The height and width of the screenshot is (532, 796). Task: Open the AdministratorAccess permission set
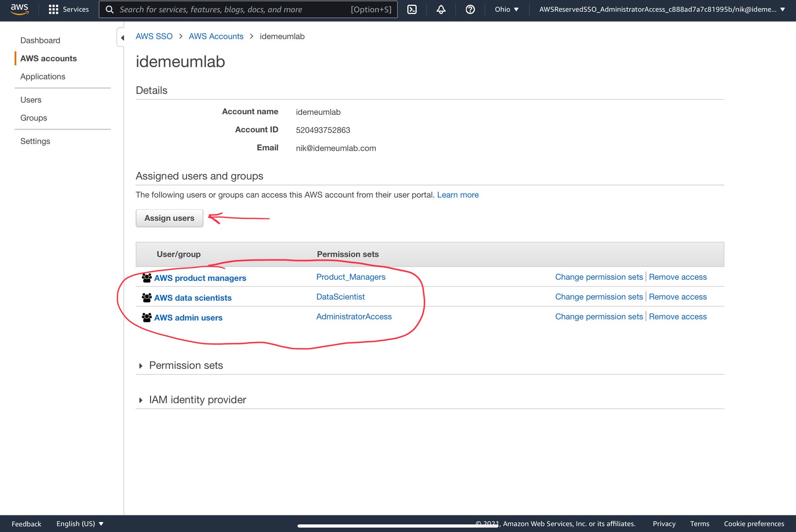(354, 317)
